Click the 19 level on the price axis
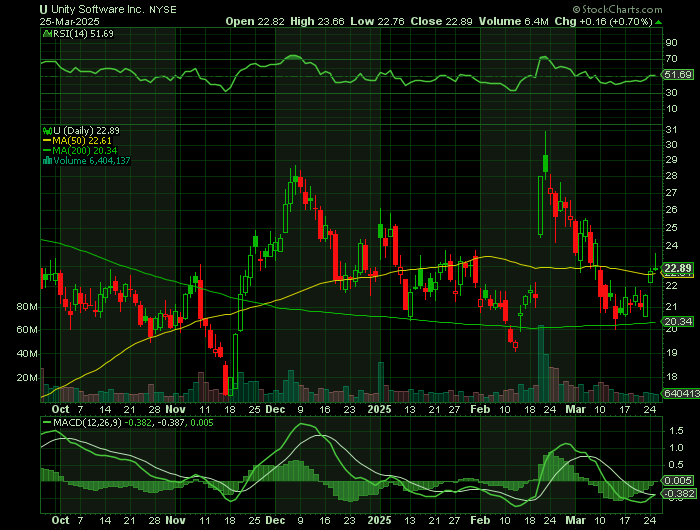Image resolution: width=700 pixels, height=530 pixels. [x=671, y=353]
